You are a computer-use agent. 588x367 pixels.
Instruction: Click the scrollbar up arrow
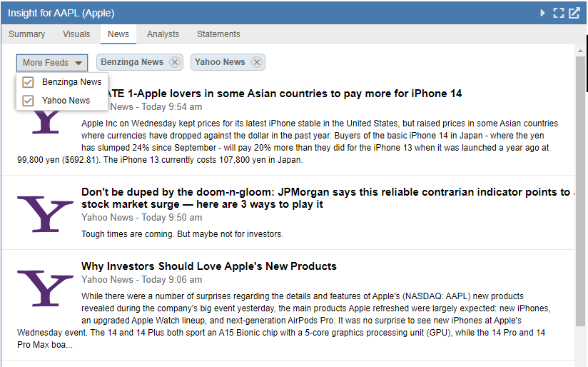pos(580,50)
